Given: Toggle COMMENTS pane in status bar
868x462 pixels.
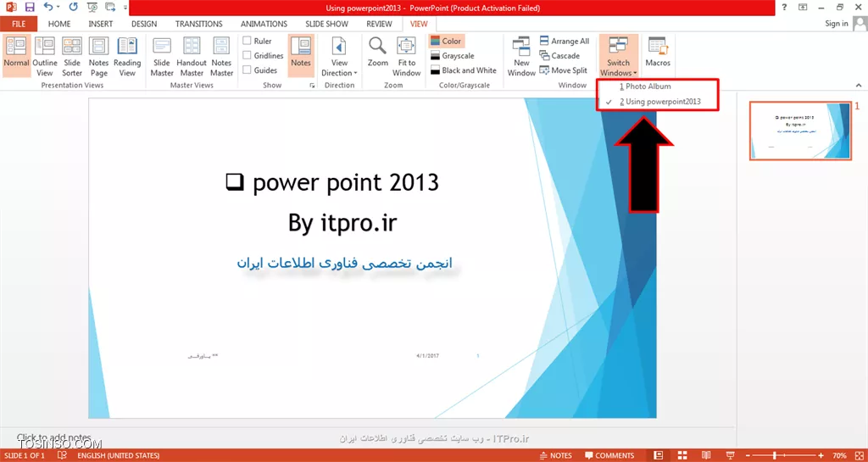Looking at the screenshot, I should click(x=609, y=455).
